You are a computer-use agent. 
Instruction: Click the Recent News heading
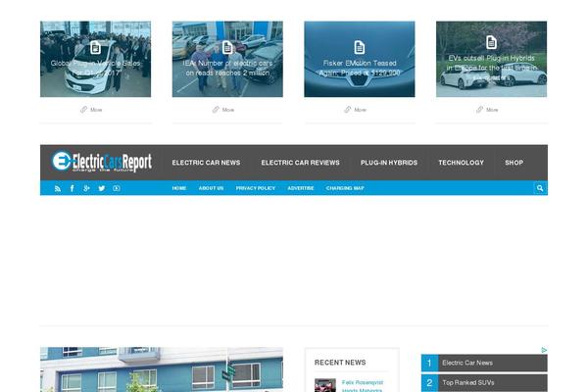[x=340, y=363]
